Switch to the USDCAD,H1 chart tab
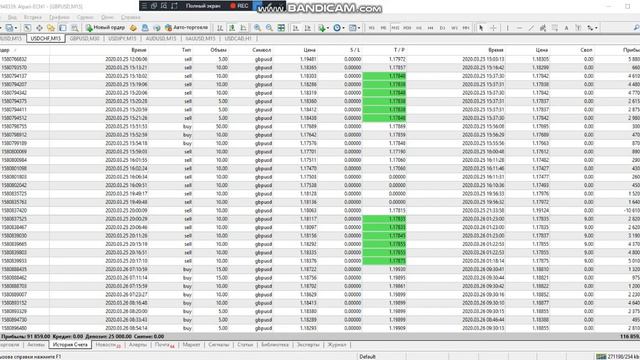The image size is (640, 360). [x=238, y=38]
